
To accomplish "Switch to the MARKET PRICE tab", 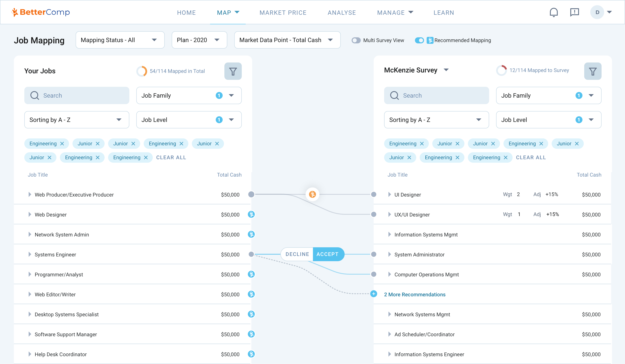I will click(283, 12).
